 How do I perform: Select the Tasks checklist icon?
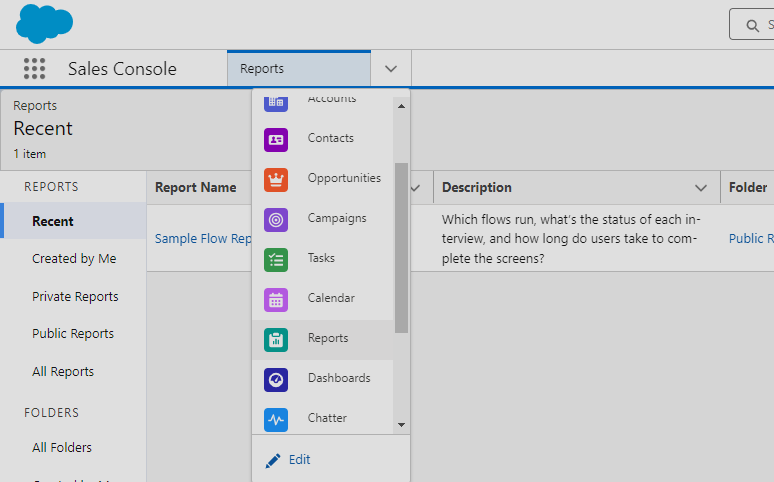276,260
